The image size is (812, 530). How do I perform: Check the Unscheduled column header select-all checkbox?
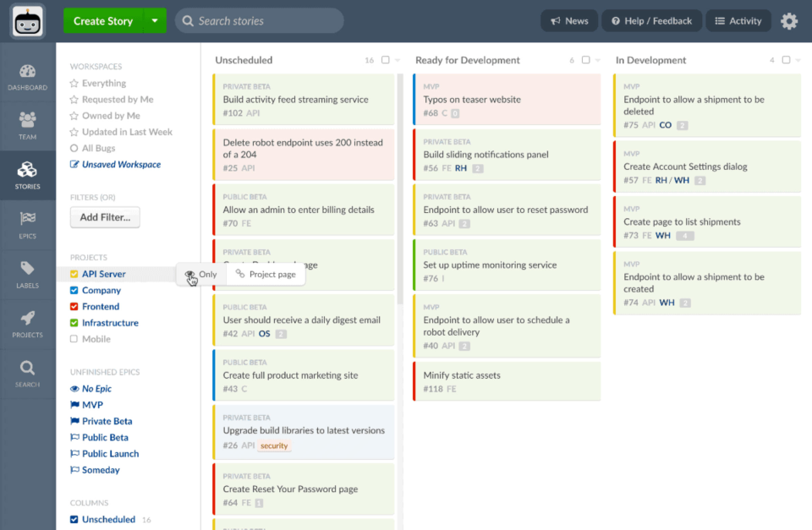tap(386, 60)
